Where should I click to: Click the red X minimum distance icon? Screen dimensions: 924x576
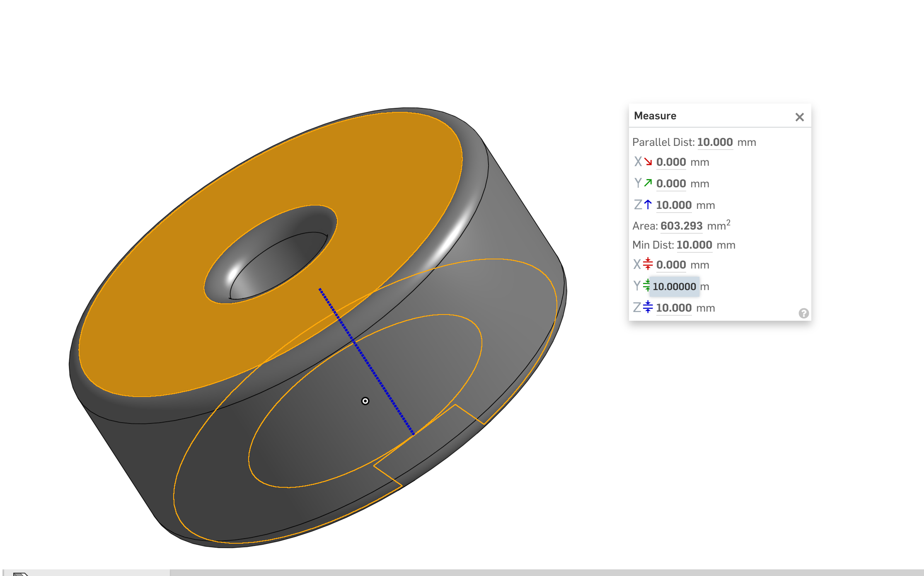648,264
